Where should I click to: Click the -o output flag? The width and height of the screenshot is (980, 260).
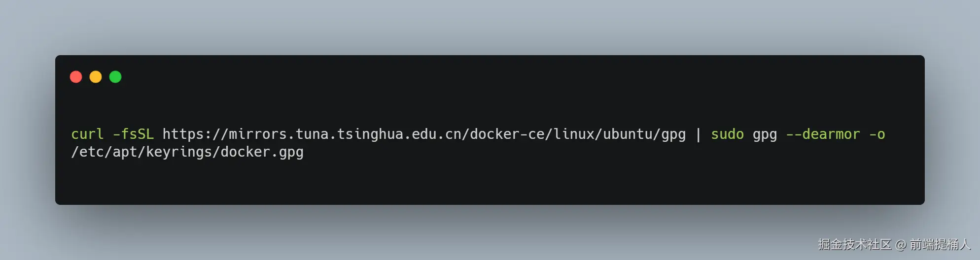coord(877,134)
